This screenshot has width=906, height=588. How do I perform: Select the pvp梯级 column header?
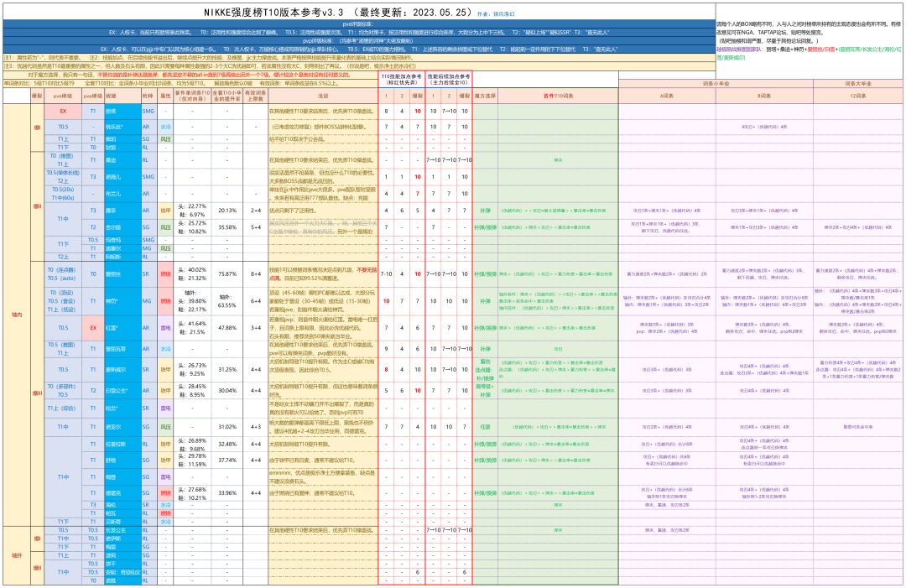92,96
